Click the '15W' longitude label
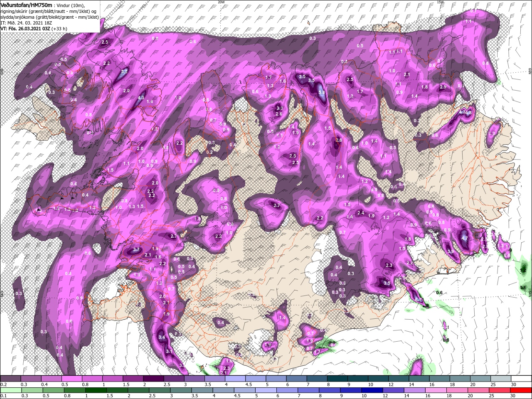 pyautogui.click(x=441, y=2)
